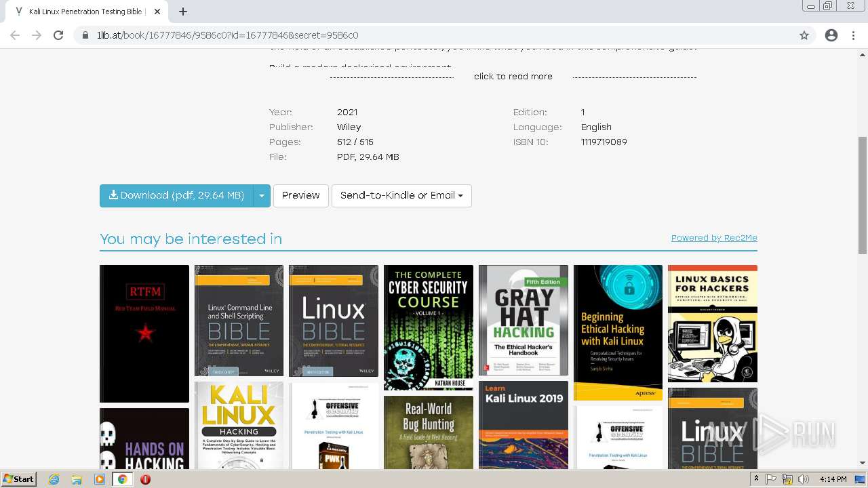Image resolution: width=868 pixels, height=488 pixels.
Task: Open the Windows Start menu
Action: [x=19, y=479]
